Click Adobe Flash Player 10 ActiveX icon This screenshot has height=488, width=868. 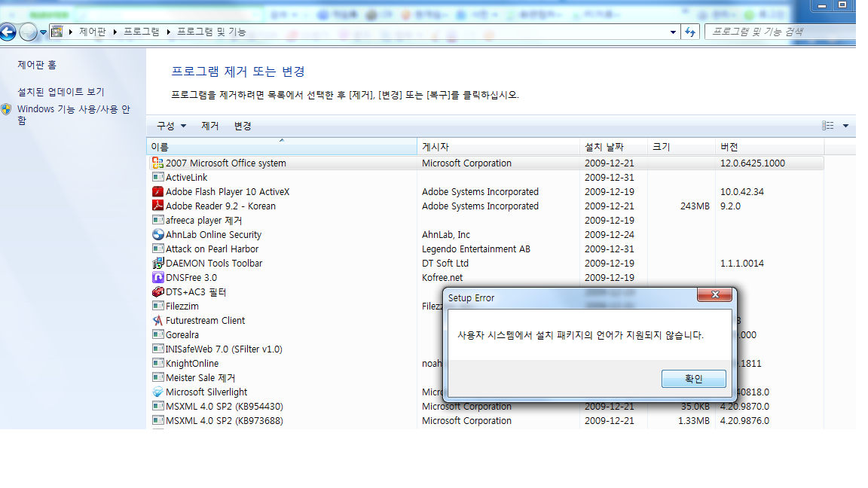point(157,191)
